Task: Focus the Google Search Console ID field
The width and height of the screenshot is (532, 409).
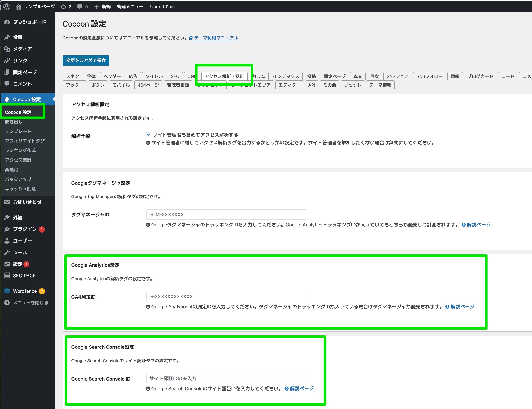Action: pos(226,379)
